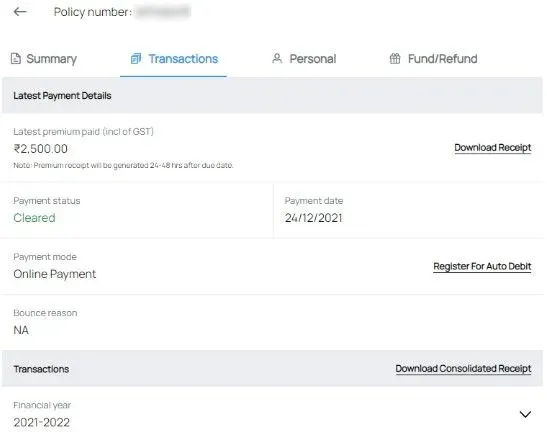Open the Personal tab
The image size is (547, 432).
(304, 59)
